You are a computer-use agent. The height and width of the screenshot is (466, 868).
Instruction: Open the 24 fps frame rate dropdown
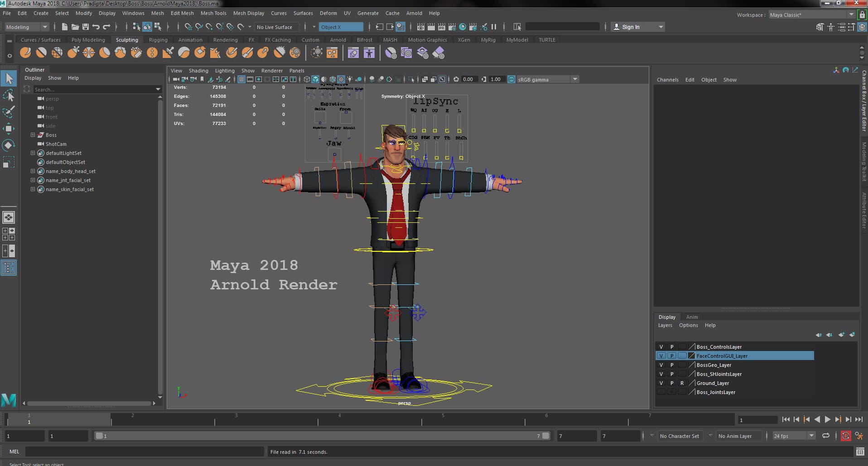pyautogui.click(x=794, y=436)
